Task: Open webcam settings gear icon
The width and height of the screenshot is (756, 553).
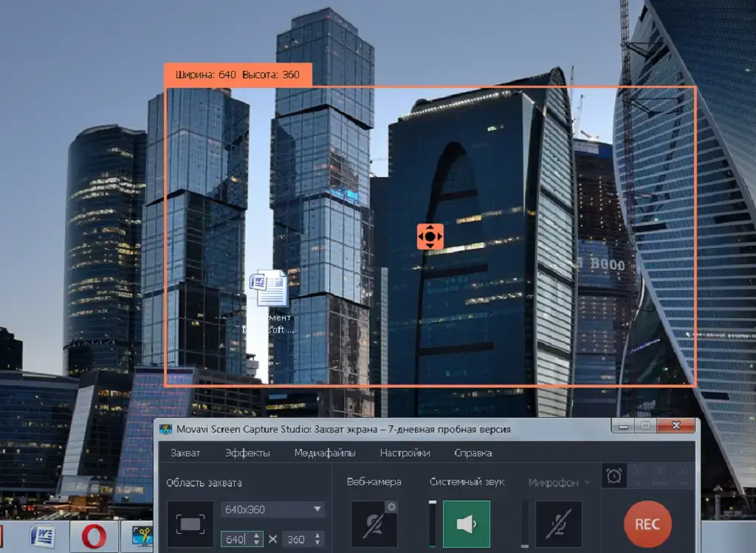Action: 391,507
